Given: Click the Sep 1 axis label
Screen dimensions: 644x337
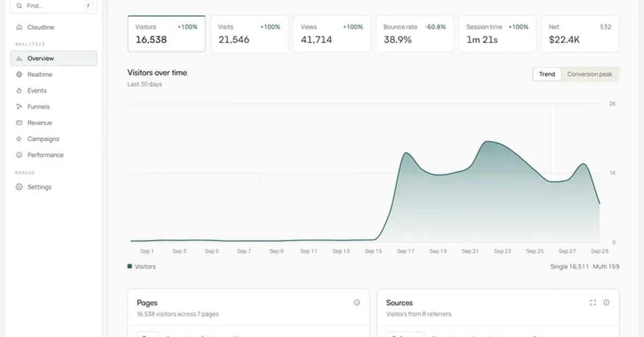Looking at the screenshot, I should 147,251.
